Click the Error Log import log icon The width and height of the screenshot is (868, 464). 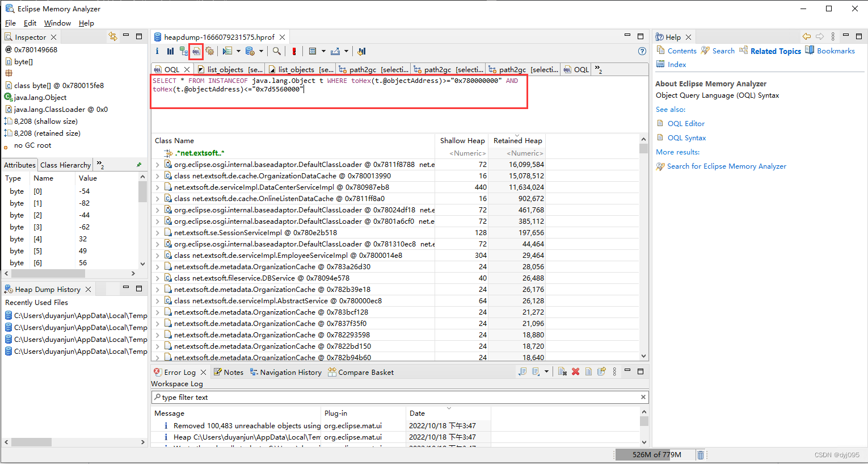click(x=536, y=371)
